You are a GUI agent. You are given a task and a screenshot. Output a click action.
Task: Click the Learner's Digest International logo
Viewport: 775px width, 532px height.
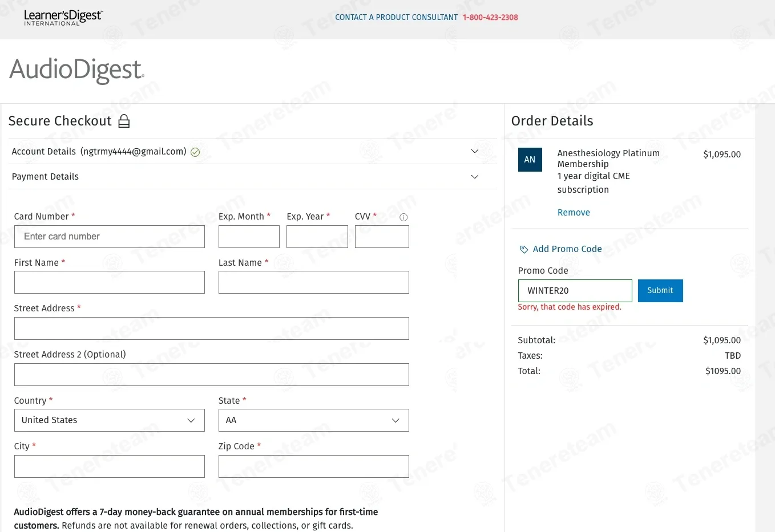click(x=63, y=18)
